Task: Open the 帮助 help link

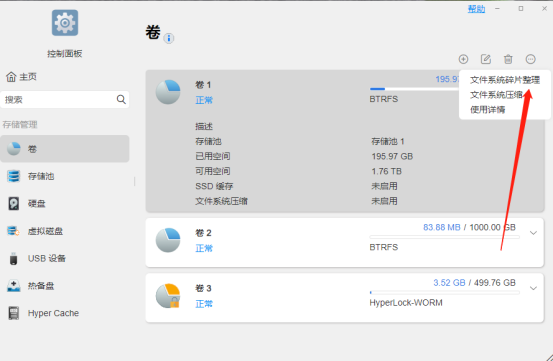Action: 476,9
